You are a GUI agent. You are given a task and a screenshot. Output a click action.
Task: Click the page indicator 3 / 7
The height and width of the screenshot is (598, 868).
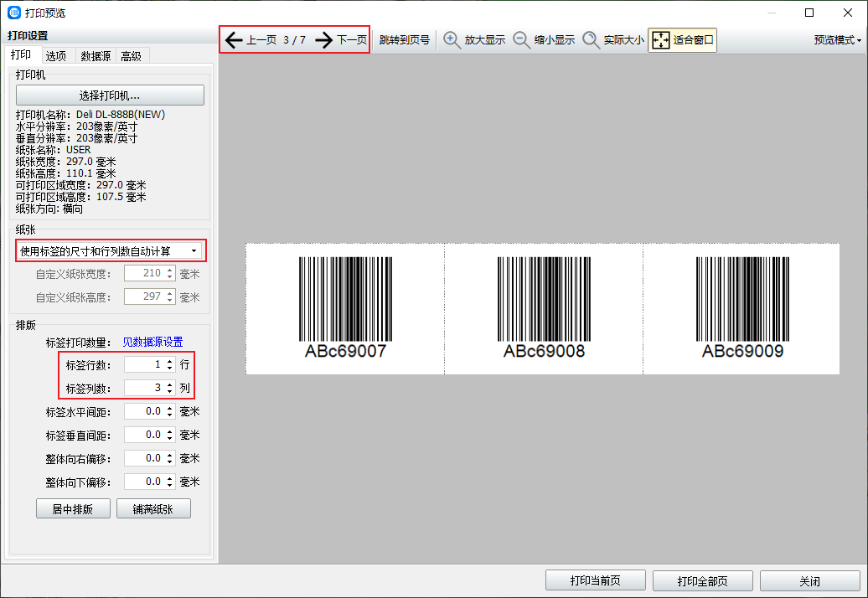[295, 40]
